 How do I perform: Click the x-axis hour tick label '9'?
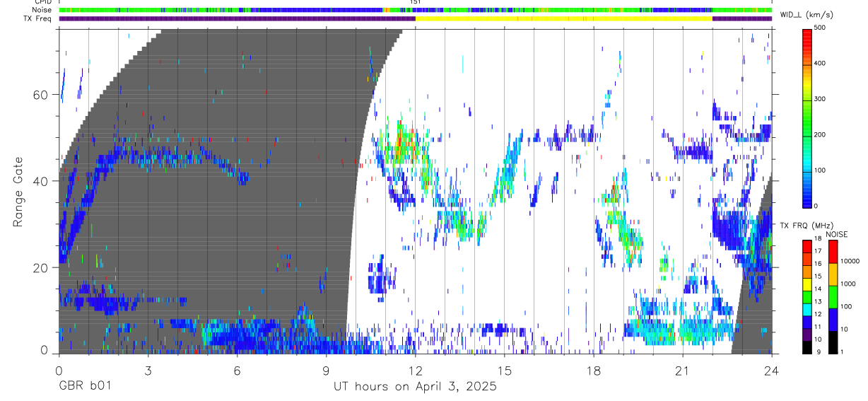click(x=327, y=371)
